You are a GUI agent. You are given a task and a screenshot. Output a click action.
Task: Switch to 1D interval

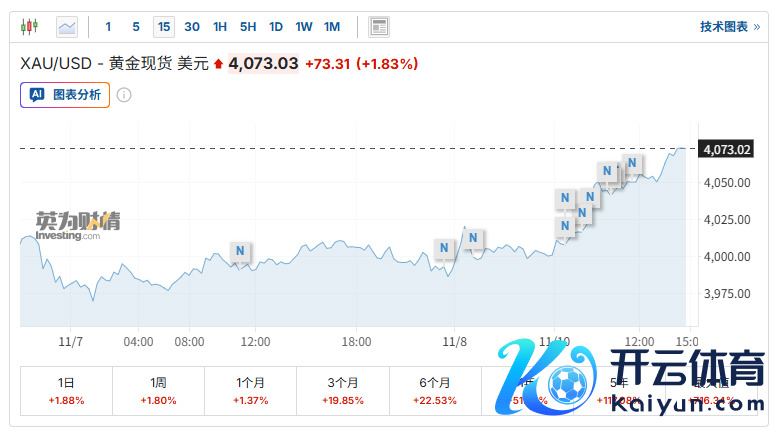coord(276,26)
